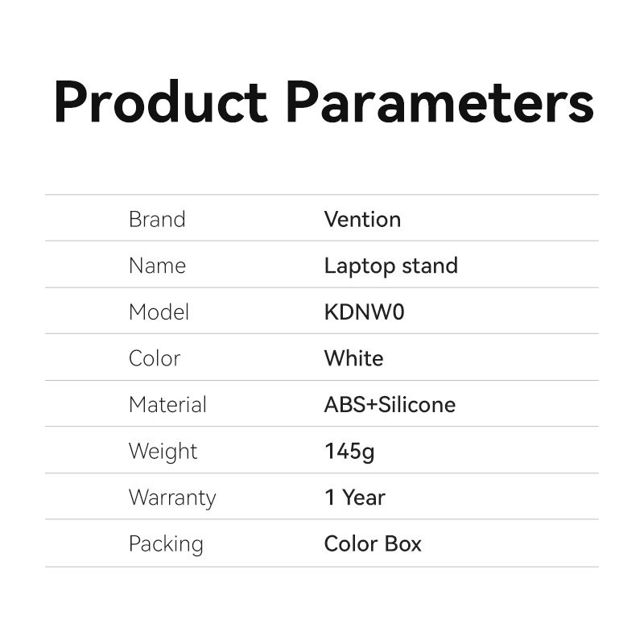The height and width of the screenshot is (644, 644).
Task: Click the "Color Box" packing value
Action: 373,544
